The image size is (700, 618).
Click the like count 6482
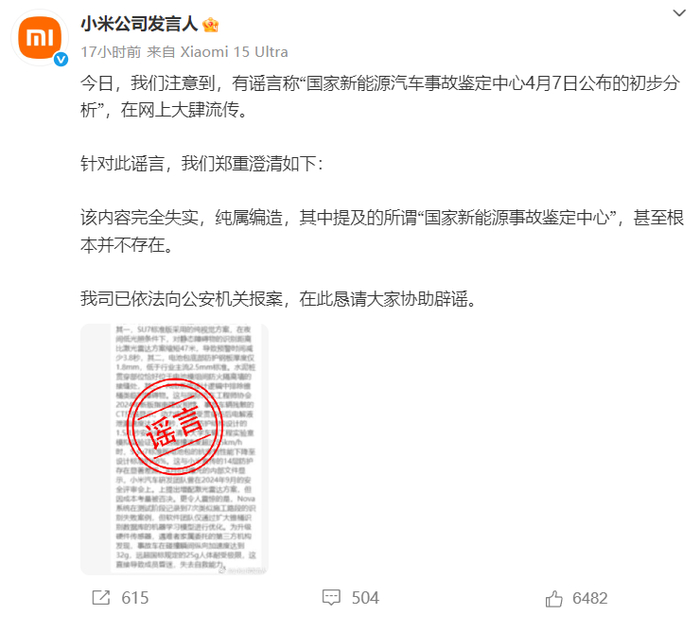[x=590, y=598]
